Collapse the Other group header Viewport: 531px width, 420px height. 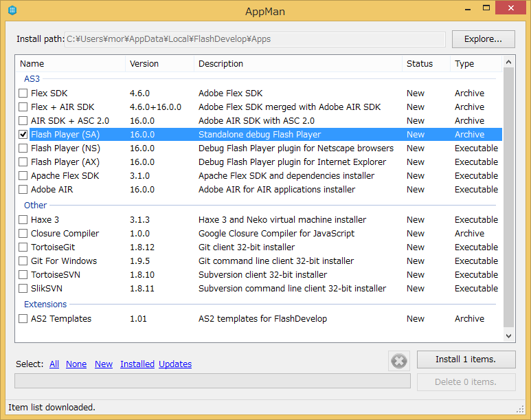point(35,205)
